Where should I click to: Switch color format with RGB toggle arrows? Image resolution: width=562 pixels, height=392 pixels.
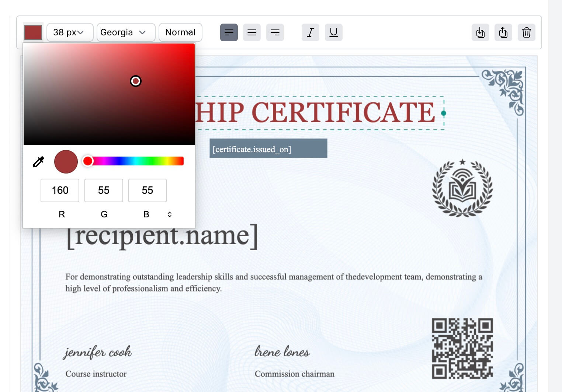click(x=170, y=214)
